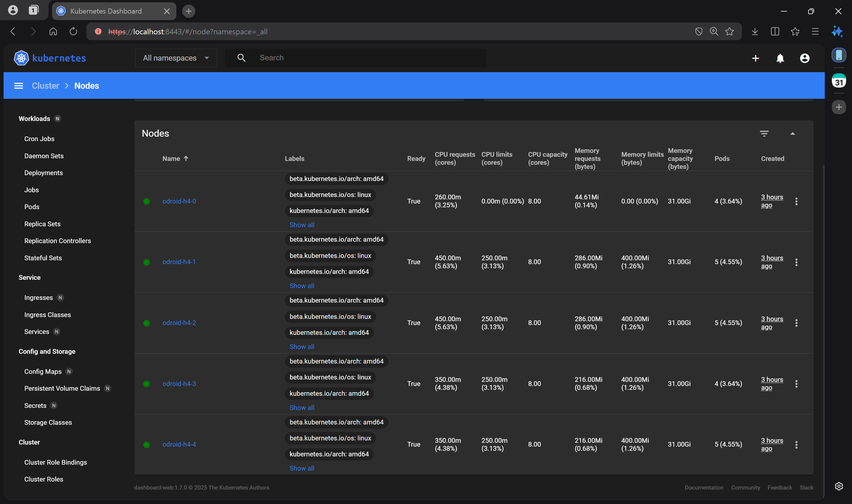Open the odroid-h4-2 node link

pos(179,323)
